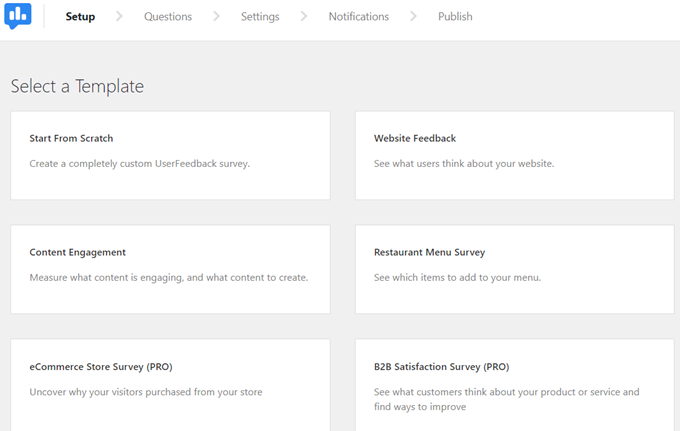Open the Notifications step
Viewport: 680px width, 431px height.
(358, 17)
